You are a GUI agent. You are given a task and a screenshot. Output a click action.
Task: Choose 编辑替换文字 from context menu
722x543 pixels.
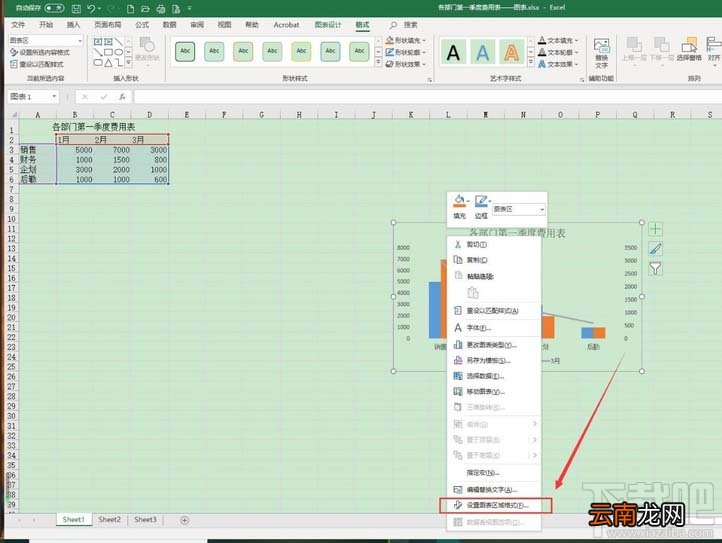[x=494, y=489]
